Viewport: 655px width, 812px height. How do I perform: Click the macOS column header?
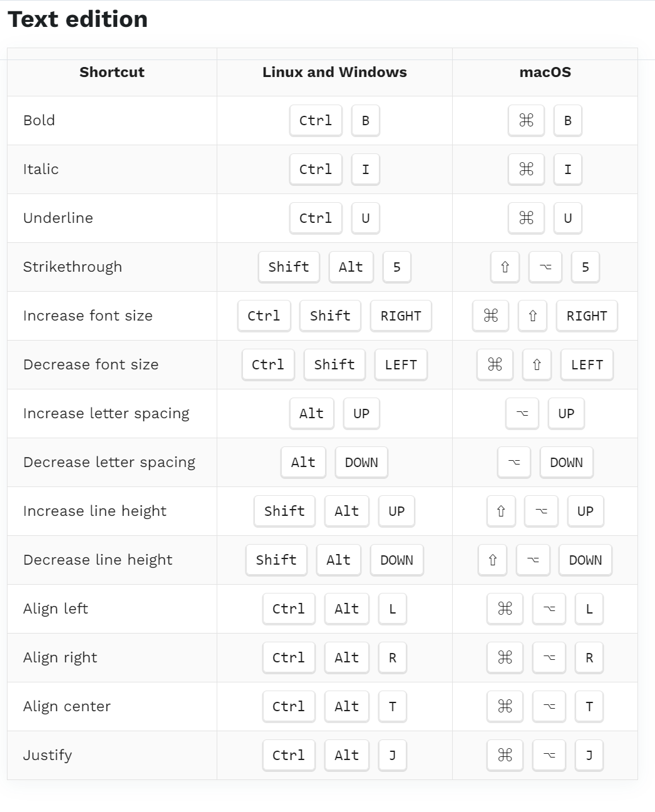[x=545, y=72]
